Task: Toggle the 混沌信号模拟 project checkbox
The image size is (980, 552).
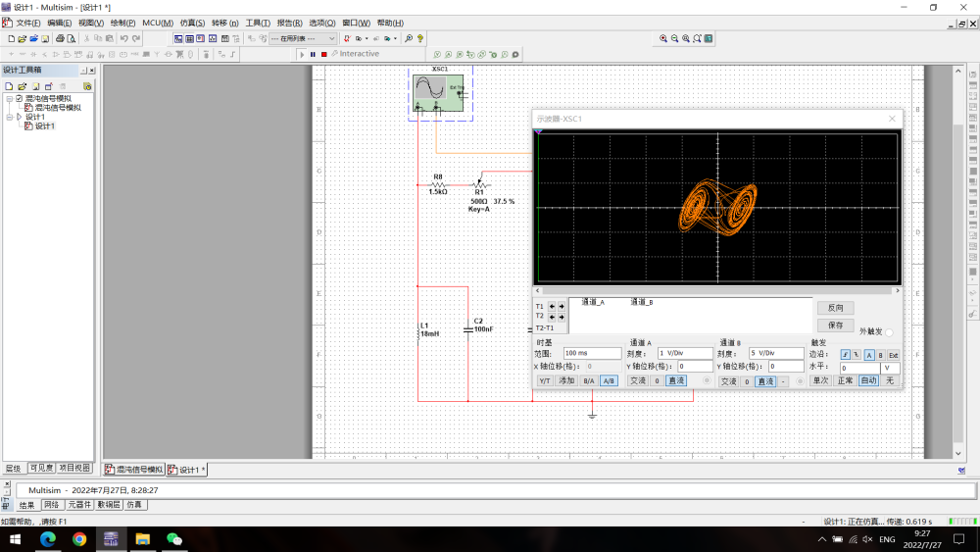Action: pyautogui.click(x=19, y=98)
